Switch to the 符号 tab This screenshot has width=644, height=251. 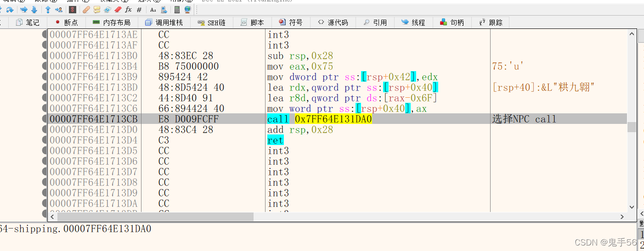[291, 22]
